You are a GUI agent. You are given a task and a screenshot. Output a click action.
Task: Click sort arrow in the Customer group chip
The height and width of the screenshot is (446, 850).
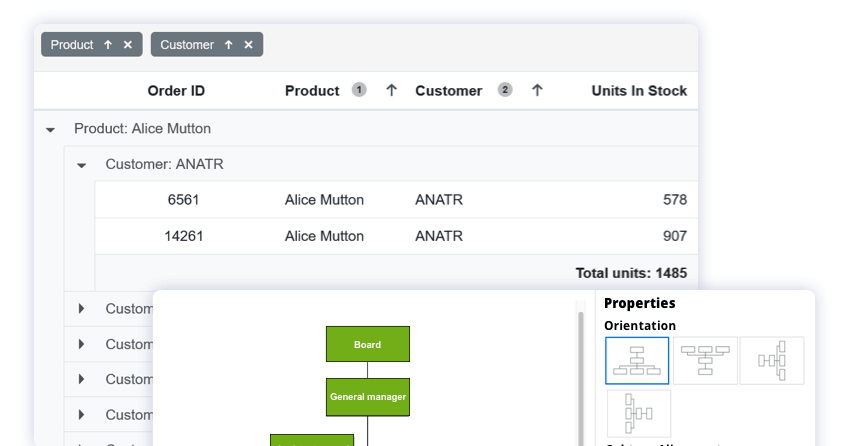pyautogui.click(x=229, y=45)
